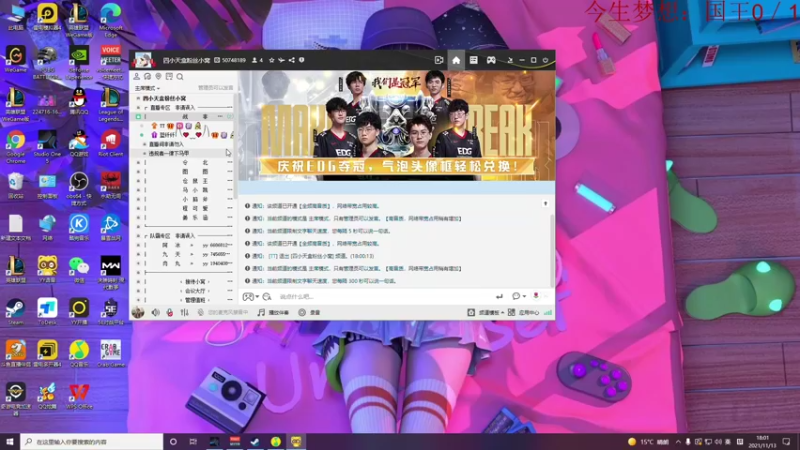
Task: Open the Microsoft Edge desktop icon
Action: tap(111, 20)
